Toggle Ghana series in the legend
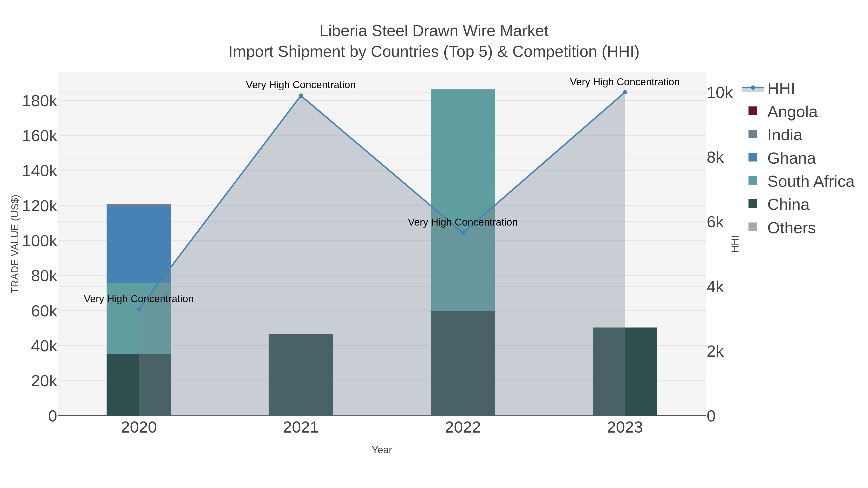 tap(782, 158)
